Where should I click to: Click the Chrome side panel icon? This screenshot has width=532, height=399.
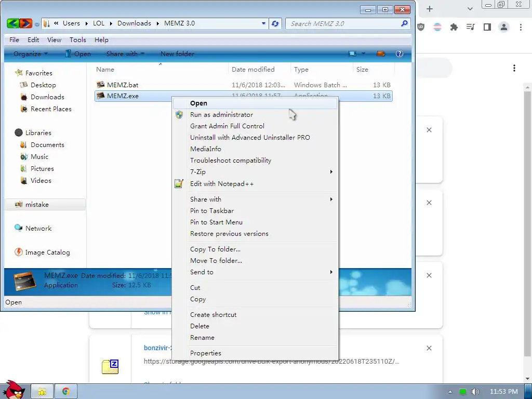pyautogui.click(x=487, y=27)
